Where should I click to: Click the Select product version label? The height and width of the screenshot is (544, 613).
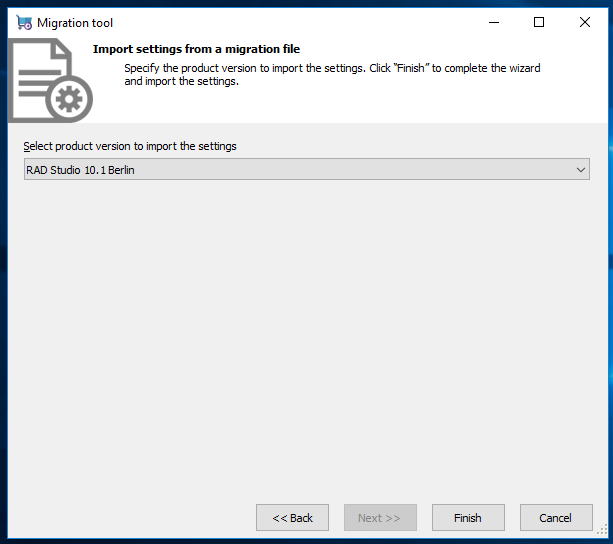coord(130,146)
